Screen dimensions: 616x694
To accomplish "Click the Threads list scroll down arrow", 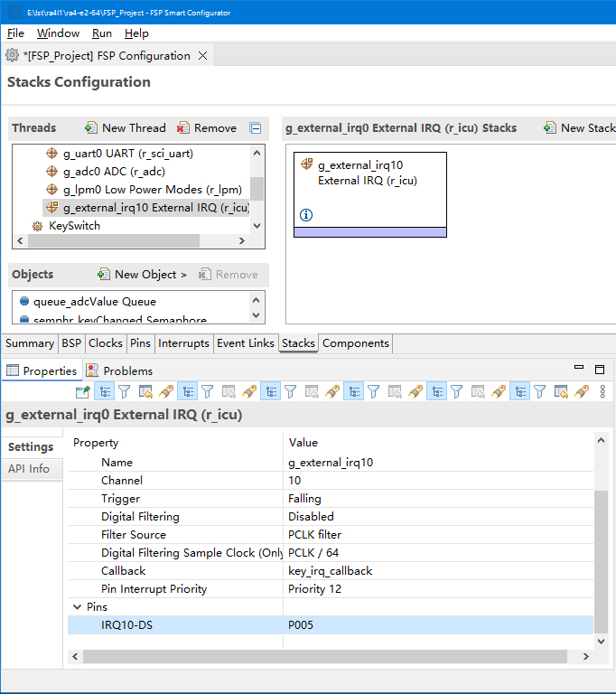I will [x=257, y=226].
